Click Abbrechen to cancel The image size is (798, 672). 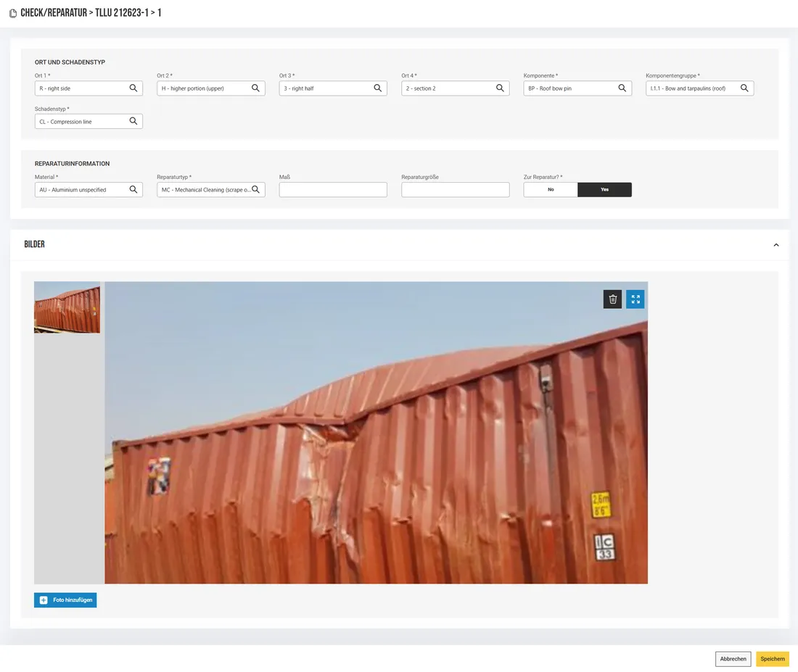pos(733,659)
